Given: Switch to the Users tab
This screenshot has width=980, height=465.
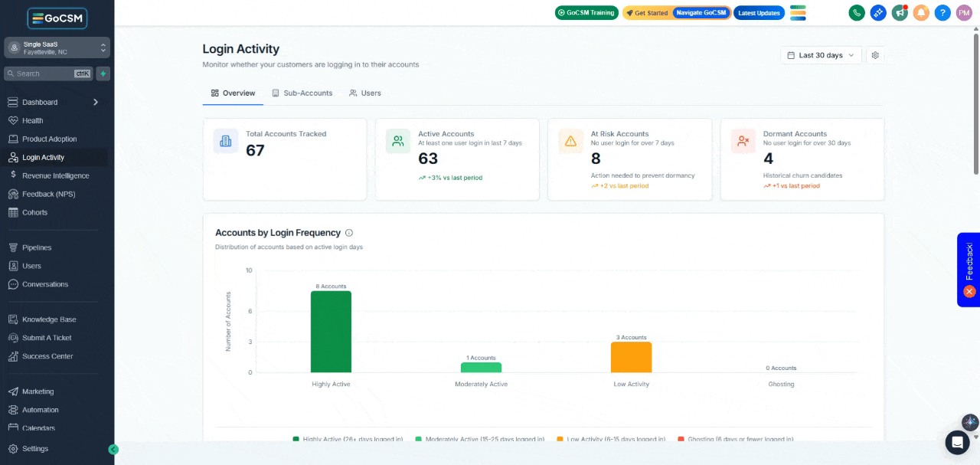Looking at the screenshot, I should click(364, 93).
